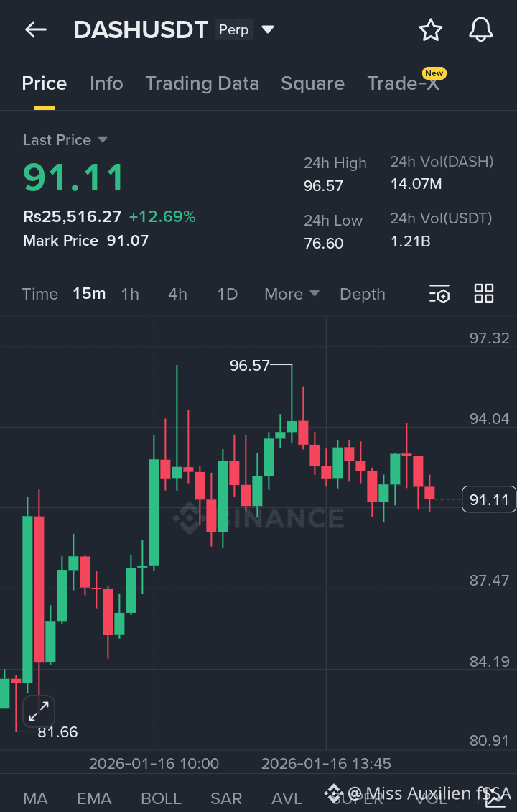Click the Perp contract badge
The height and width of the screenshot is (812, 517).
pyautogui.click(x=234, y=29)
